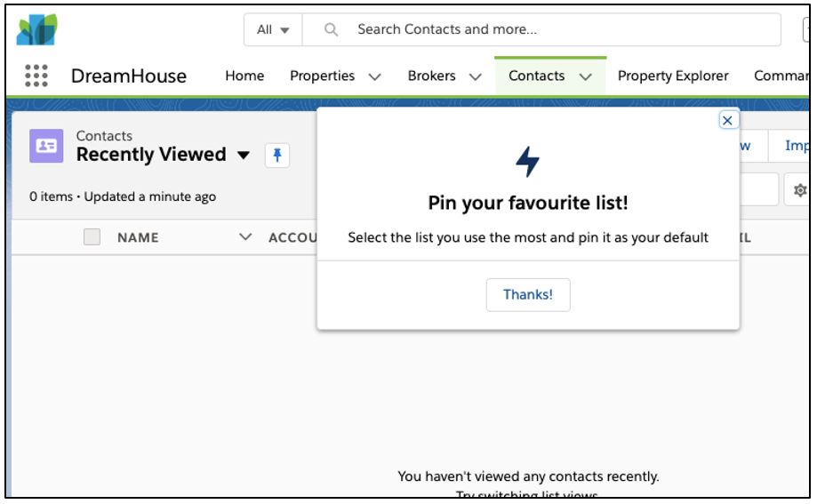
Task: Go to the Home tab
Action: click(244, 76)
